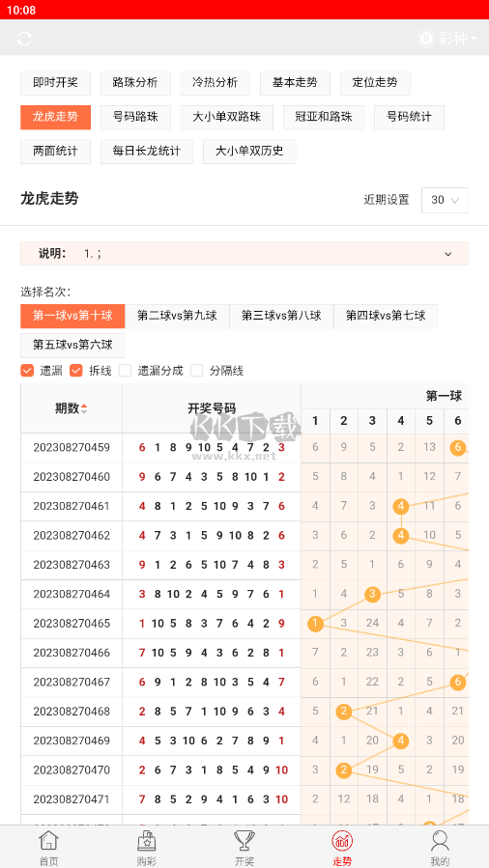Enable the 遗漏分成 checkbox
Screen dimensions: 489x868
click(x=126, y=371)
